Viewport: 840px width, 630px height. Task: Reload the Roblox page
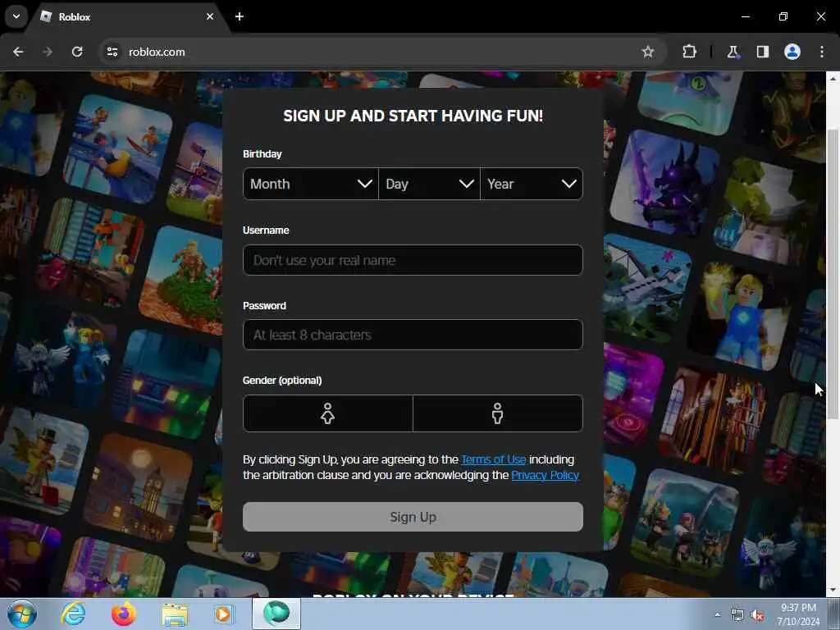point(77,52)
